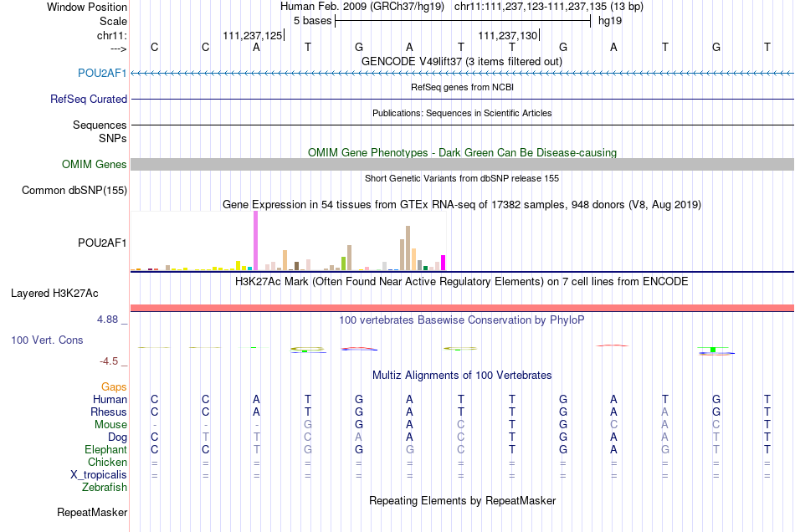Image resolution: width=795 pixels, height=532 pixels.
Task: Click the black POU2AF1 GTEx expression label
Action: (x=102, y=243)
